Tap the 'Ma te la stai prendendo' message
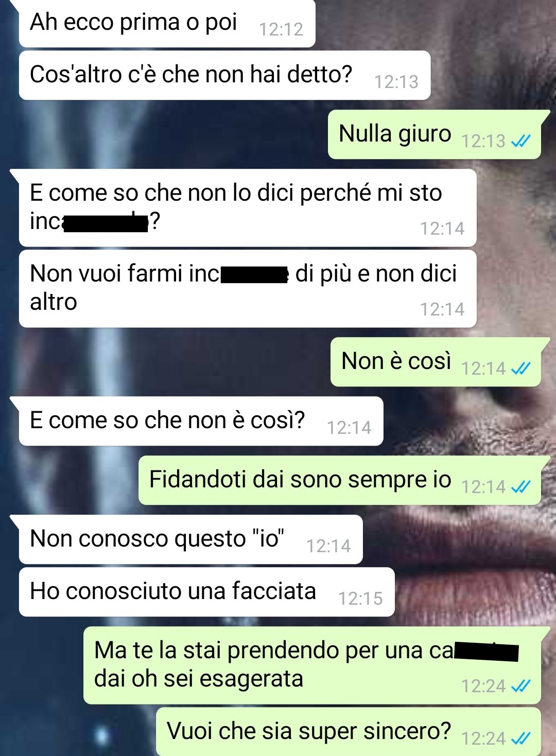The height and width of the screenshot is (756, 556). coord(312,665)
